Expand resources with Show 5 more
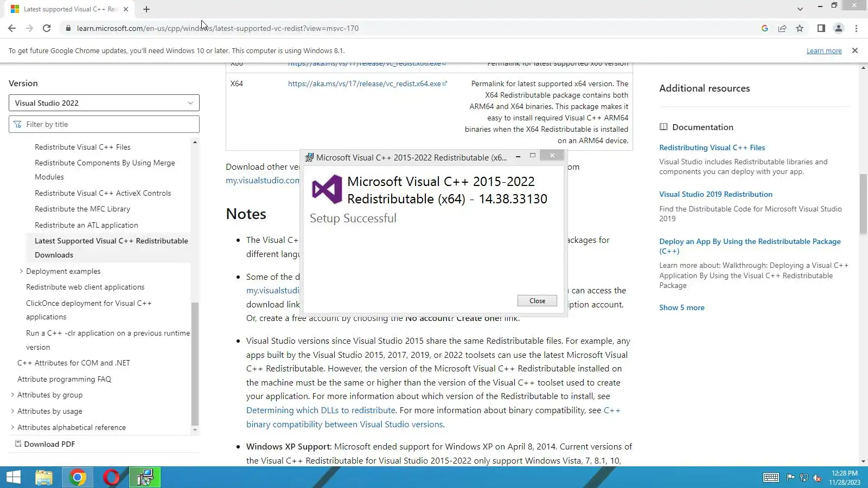Screen dimensions: 868x488 pos(682,307)
